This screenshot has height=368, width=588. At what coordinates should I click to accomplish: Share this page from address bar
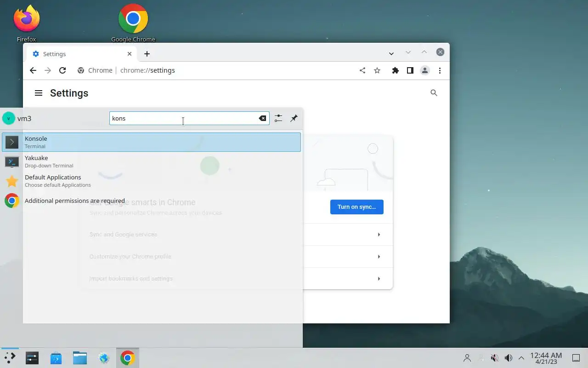pos(362,70)
